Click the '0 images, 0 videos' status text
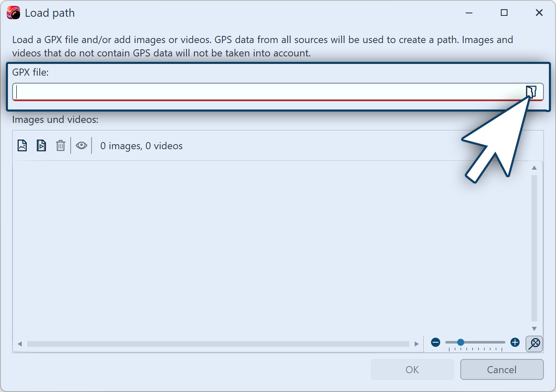The image size is (556, 392). click(141, 146)
